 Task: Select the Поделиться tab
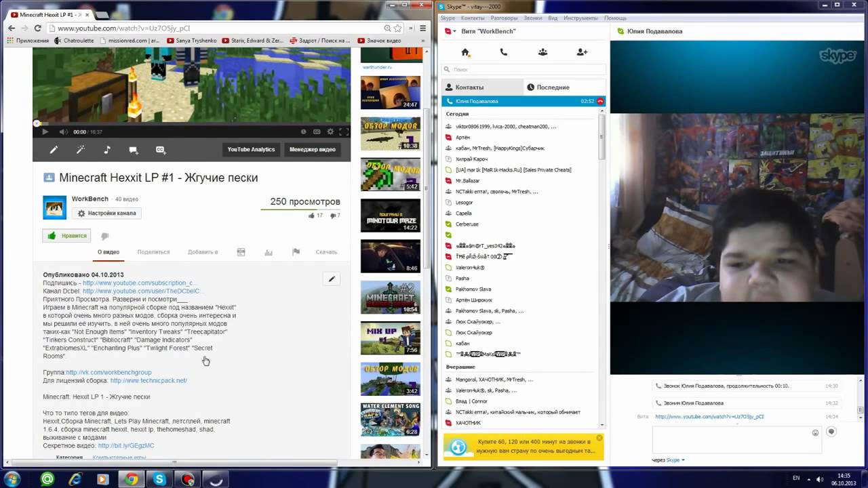(x=153, y=252)
